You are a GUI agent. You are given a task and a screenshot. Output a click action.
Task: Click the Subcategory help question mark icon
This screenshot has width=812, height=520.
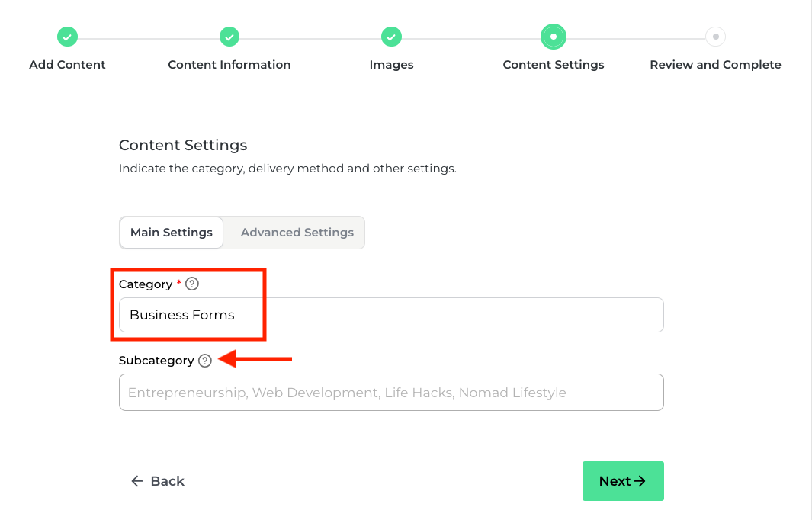(x=204, y=361)
